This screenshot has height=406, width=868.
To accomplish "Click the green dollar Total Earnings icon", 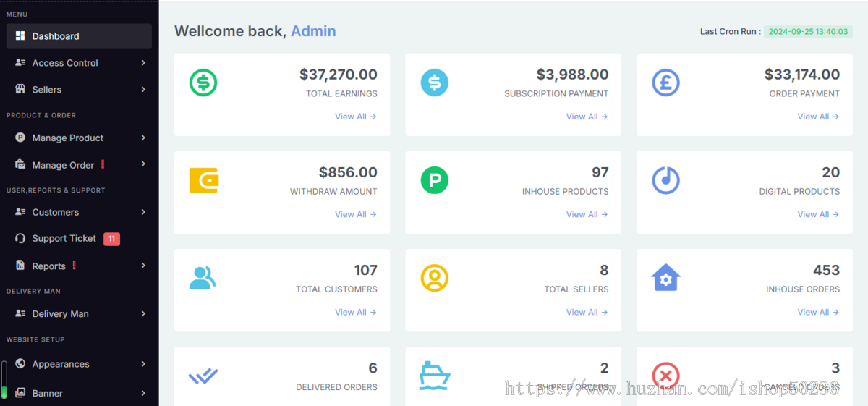I will (203, 83).
